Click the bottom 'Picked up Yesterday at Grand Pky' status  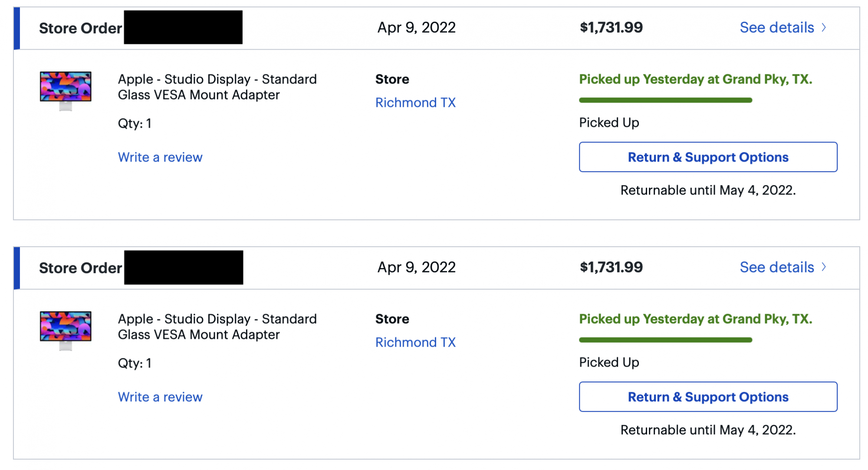click(x=695, y=319)
